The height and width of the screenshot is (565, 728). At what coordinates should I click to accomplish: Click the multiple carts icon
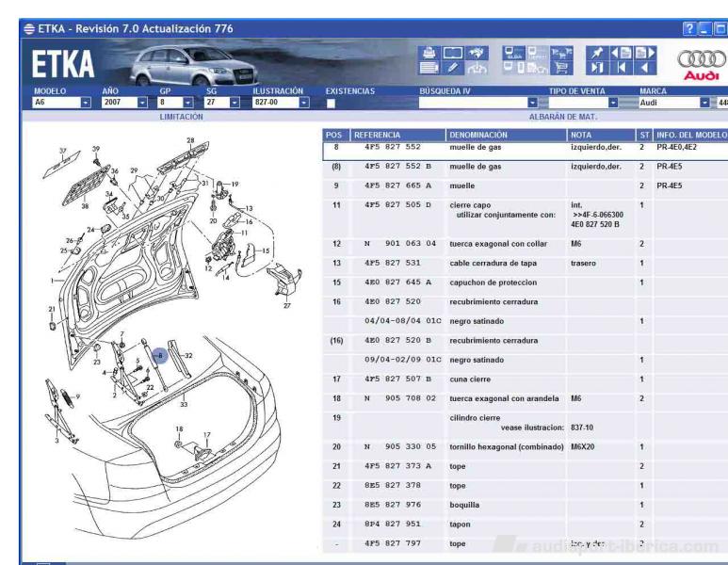pos(562,53)
